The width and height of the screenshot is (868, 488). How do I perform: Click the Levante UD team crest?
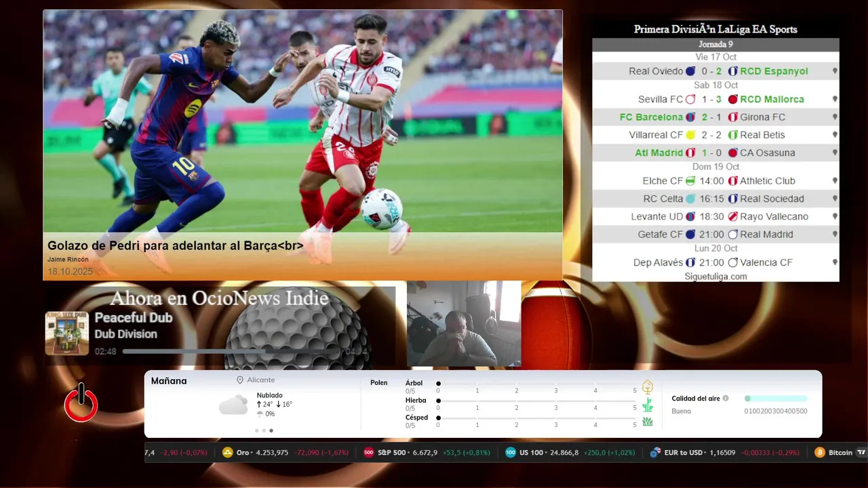click(690, 216)
